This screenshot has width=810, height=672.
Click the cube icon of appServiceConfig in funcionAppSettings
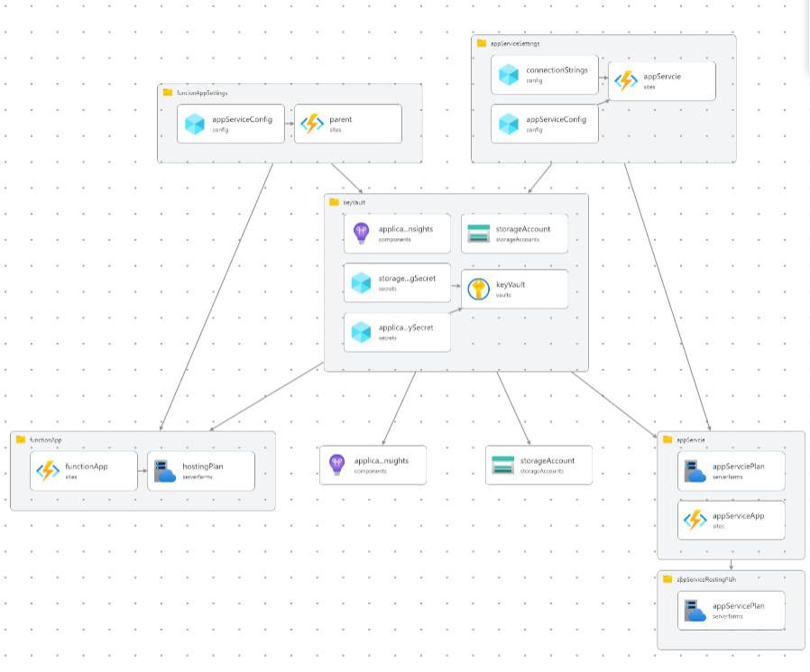point(195,124)
